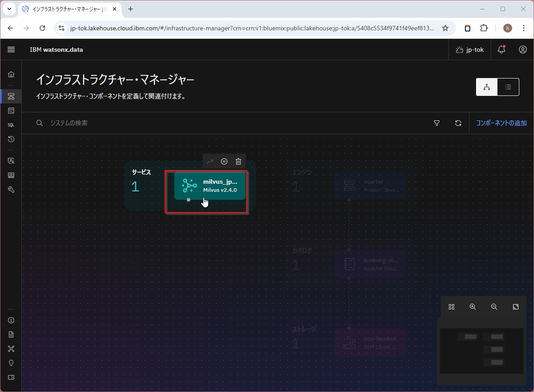The width and height of the screenshot is (534, 392).
Task: Bookmark this page with the star
Action: click(x=445, y=28)
